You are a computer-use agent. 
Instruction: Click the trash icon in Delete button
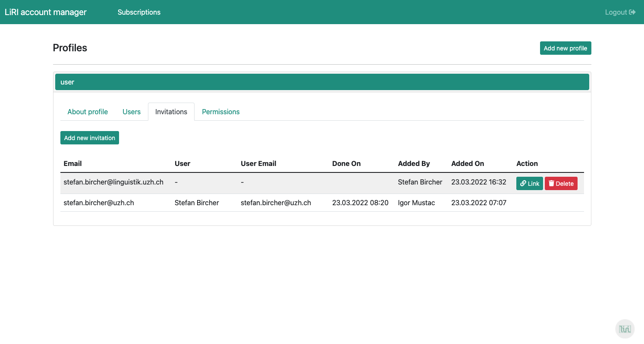(x=551, y=183)
